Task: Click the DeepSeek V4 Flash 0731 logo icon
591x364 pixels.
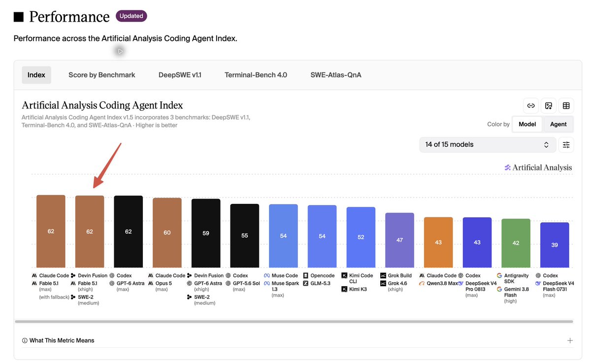Action: (x=538, y=283)
